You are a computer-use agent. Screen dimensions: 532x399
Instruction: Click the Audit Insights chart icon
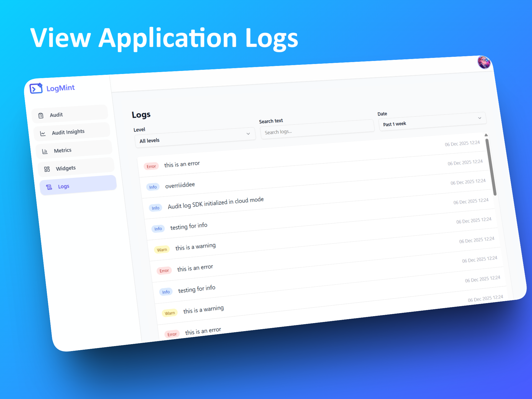(43, 133)
